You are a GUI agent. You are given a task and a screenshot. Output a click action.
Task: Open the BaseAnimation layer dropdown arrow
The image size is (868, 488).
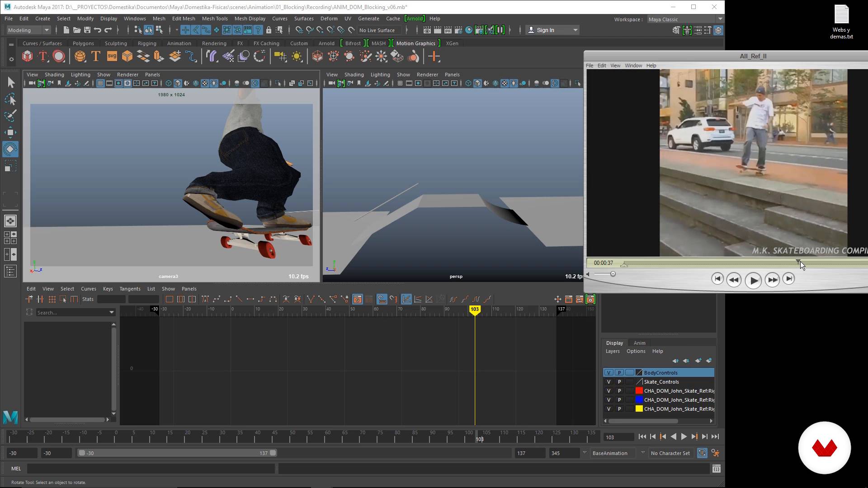642,453
